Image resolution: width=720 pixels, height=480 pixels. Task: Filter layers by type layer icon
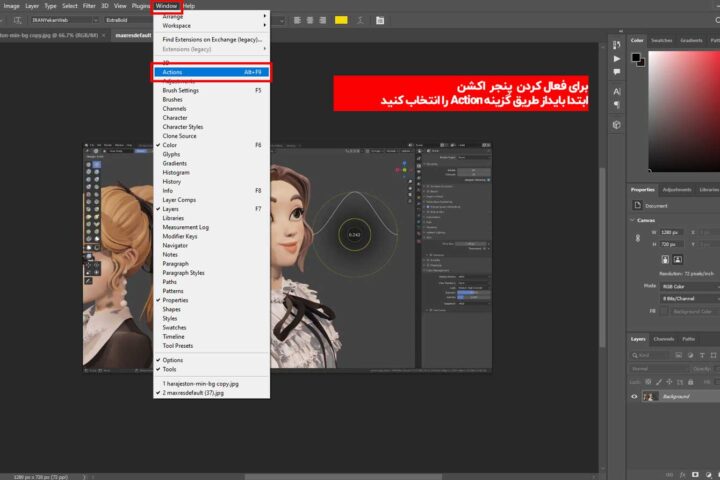(x=702, y=355)
